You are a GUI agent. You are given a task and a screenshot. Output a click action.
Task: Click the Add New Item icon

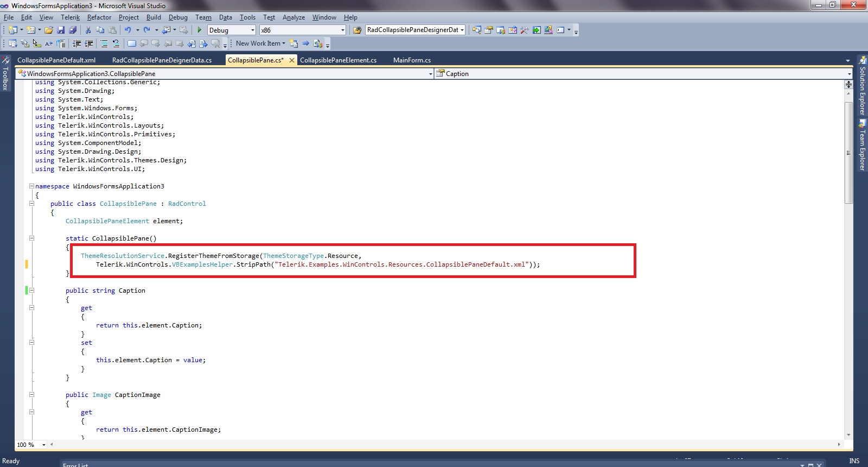(31, 30)
